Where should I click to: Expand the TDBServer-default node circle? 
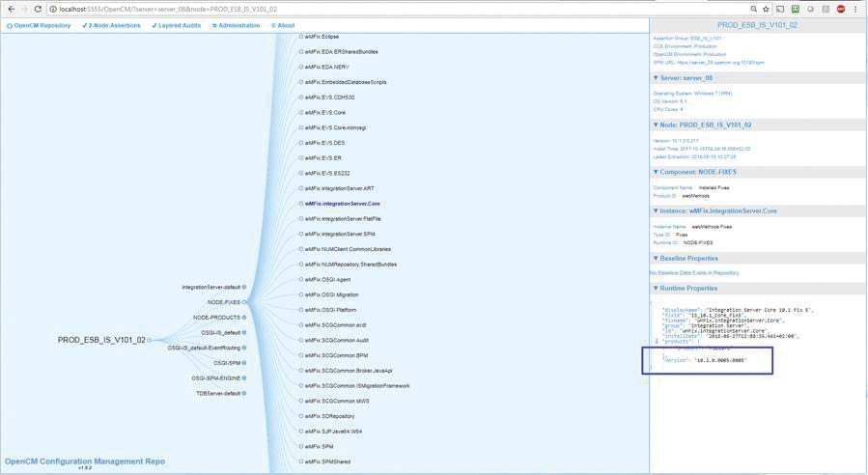click(244, 394)
